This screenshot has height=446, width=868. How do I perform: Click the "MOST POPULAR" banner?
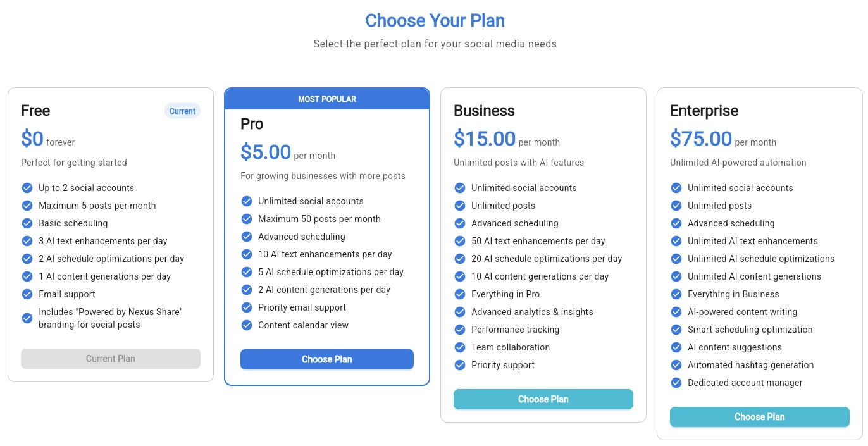point(327,99)
